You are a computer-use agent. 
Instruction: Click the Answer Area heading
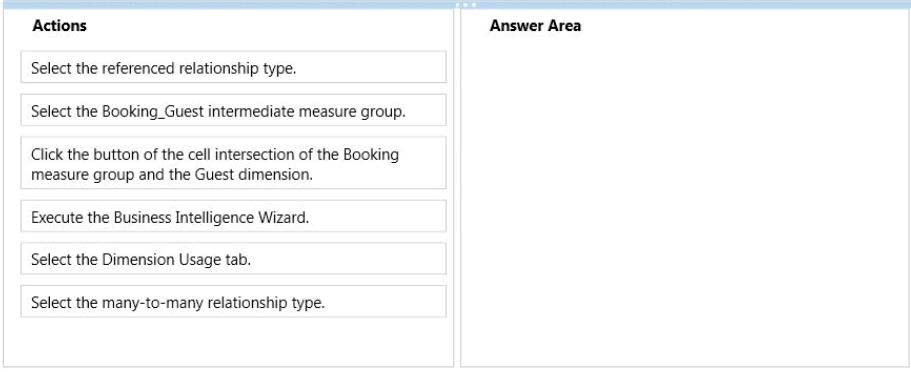pyautogui.click(x=535, y=26)
